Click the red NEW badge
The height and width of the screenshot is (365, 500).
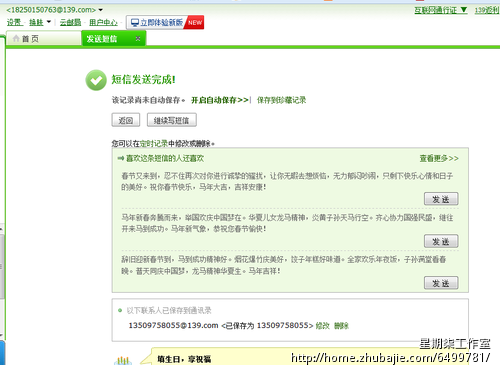coord(195,22)
